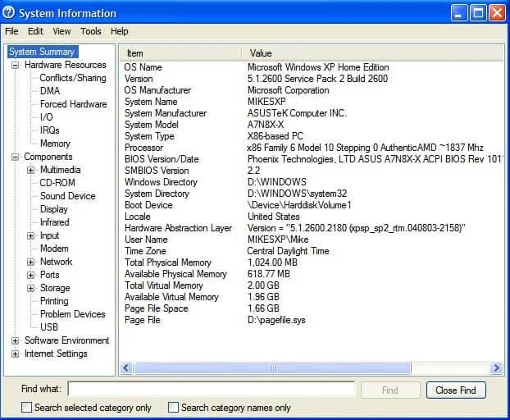Maximize the System Information window
Viewport: 510px width, 420px height.
click(478, 13)
